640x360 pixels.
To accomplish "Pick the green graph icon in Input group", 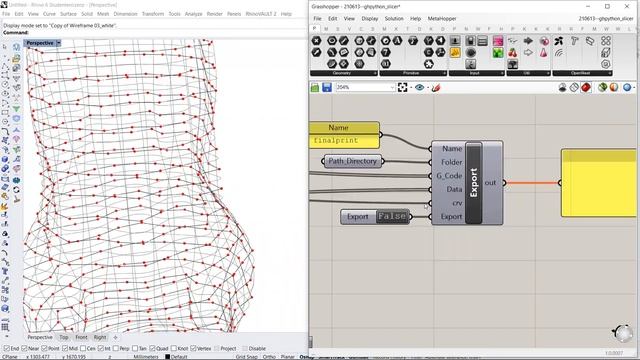I will pyautogui.click(x=498, y=53).
